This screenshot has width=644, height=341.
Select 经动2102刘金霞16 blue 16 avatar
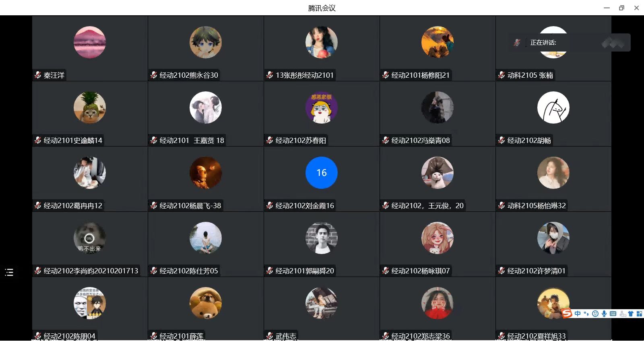tap(322, 173)
